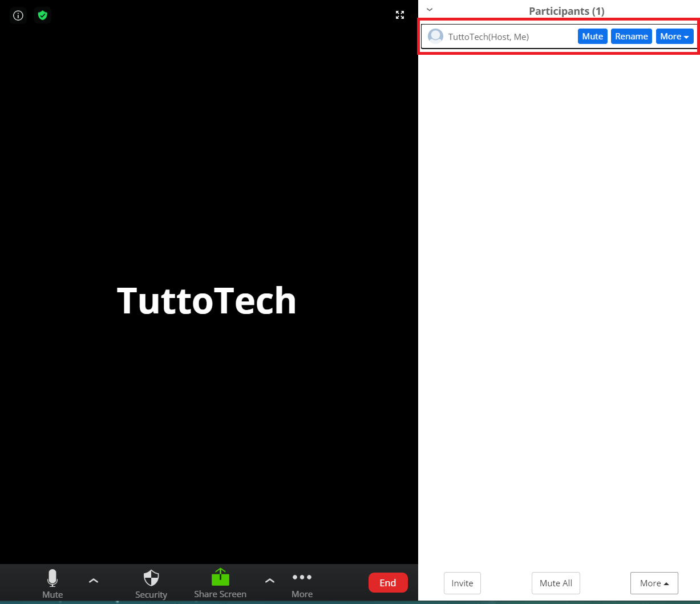Collapse the Participants panel using the top chevron
The image size is (700, 604).
click(430, 10)
